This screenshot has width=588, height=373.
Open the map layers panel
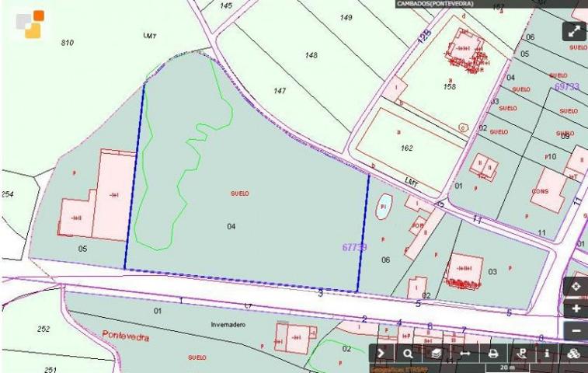436,353
